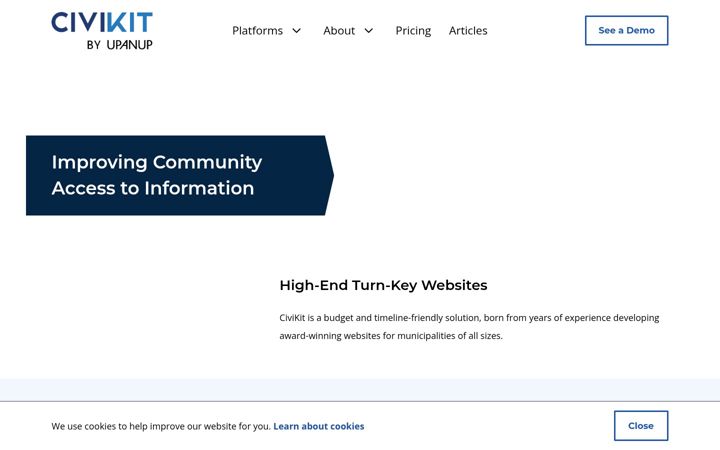The width and height of the screenshot is (720, 450).
Task: Click the 'We use cookies' notice text
Action: click(x=161, y=426)
